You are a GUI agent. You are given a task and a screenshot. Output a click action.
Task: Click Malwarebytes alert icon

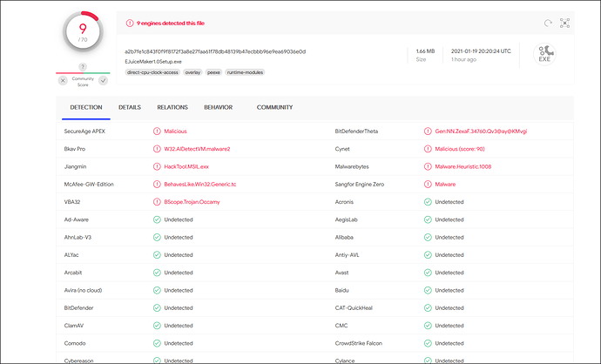click(428, 166)
